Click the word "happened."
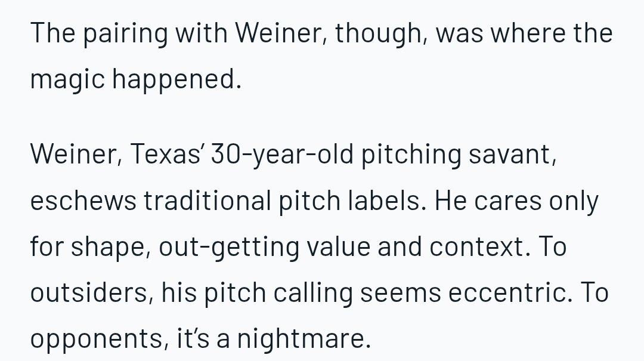Viewport: 644px width, 361px height. pyautogui.click(x=177, y=79)
